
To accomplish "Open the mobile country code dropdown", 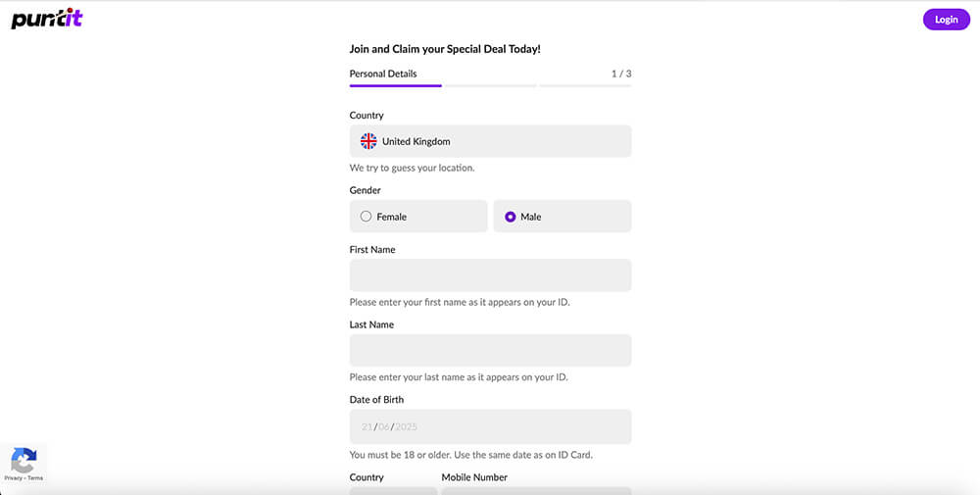I will 393,491.
